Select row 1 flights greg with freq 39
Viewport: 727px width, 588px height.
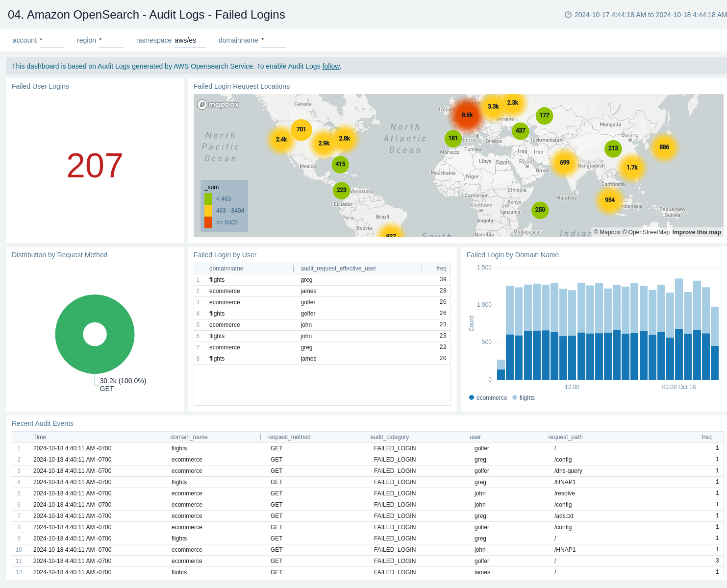click(322, 280)
